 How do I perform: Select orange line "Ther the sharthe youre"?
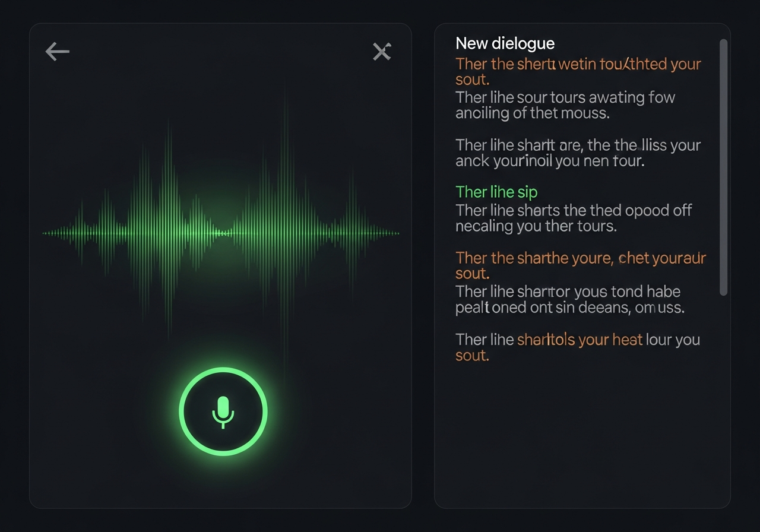(x=580, y=258)
